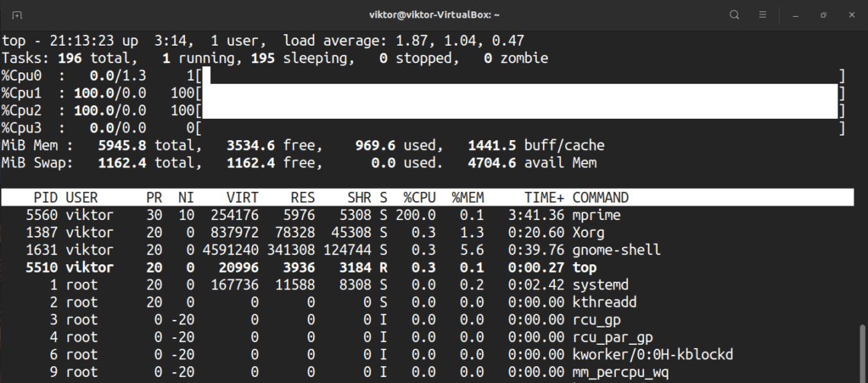Click the 4591240 VIRT value
Image resolution: width=868 pixels, height=383 pixels.
point(230,250)
